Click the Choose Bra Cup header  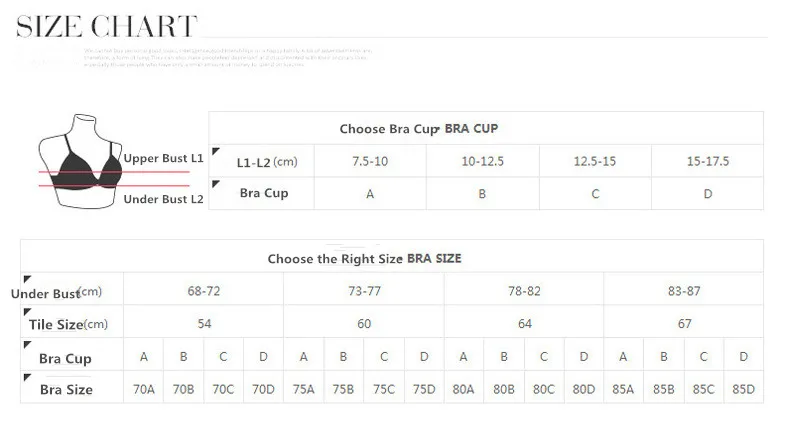pos(418,129)
